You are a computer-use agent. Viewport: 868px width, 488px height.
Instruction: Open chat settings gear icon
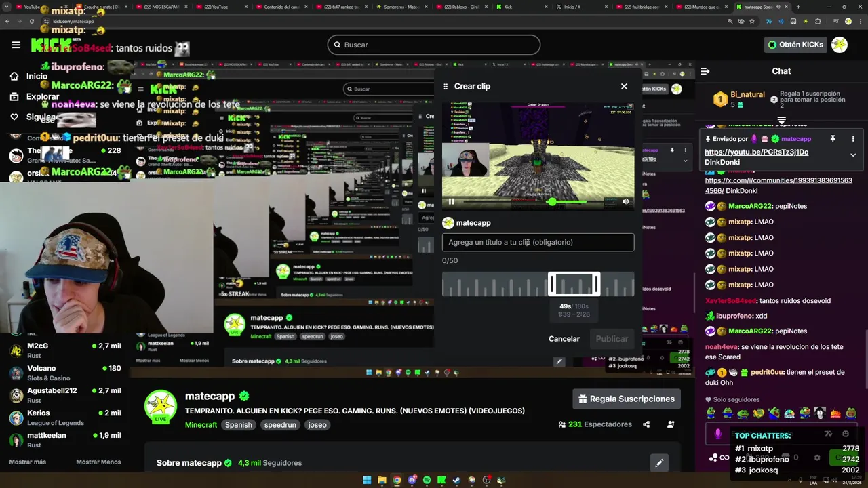[x=817, y=457]
